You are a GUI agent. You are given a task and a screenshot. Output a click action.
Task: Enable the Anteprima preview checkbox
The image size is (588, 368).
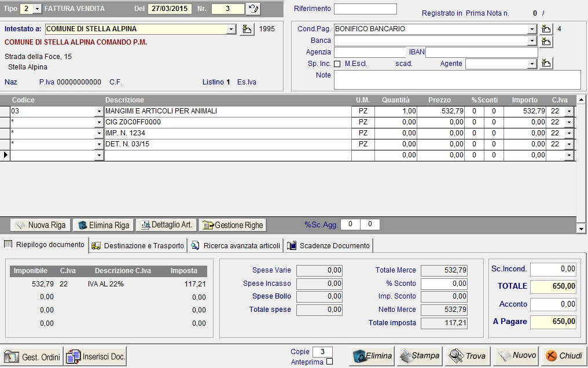(x=329, y=362)
